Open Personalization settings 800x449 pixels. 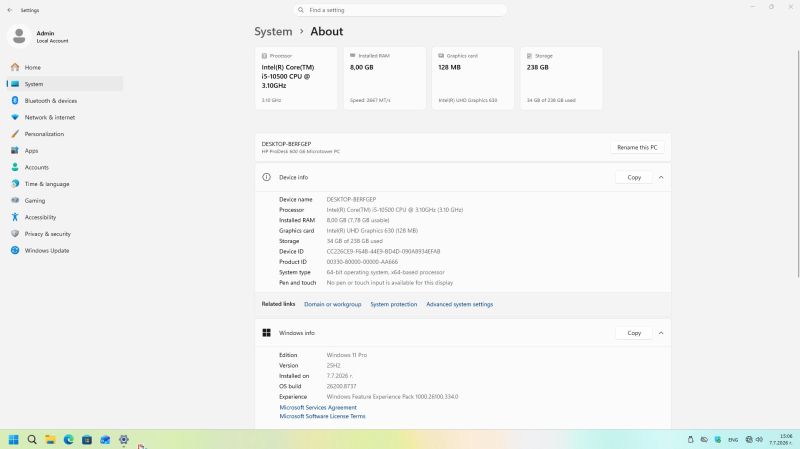click(64, 134)
